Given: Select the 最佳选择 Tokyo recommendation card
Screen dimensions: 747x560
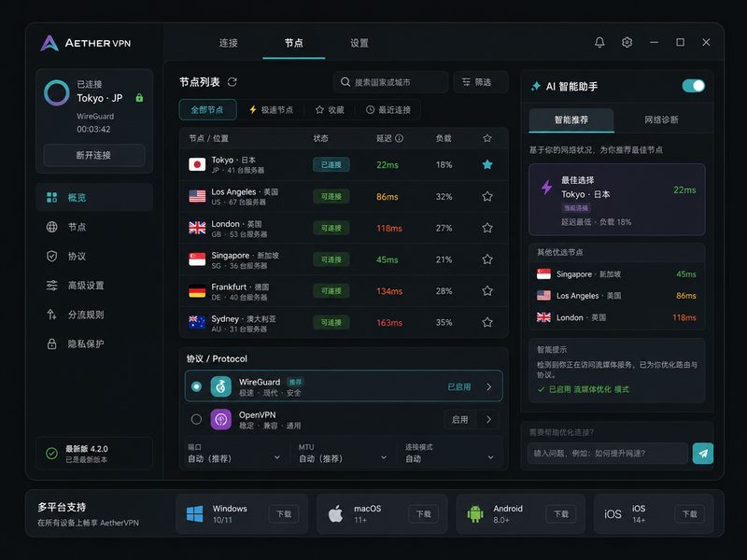Looking at the screenshot, I should [617, 200].
